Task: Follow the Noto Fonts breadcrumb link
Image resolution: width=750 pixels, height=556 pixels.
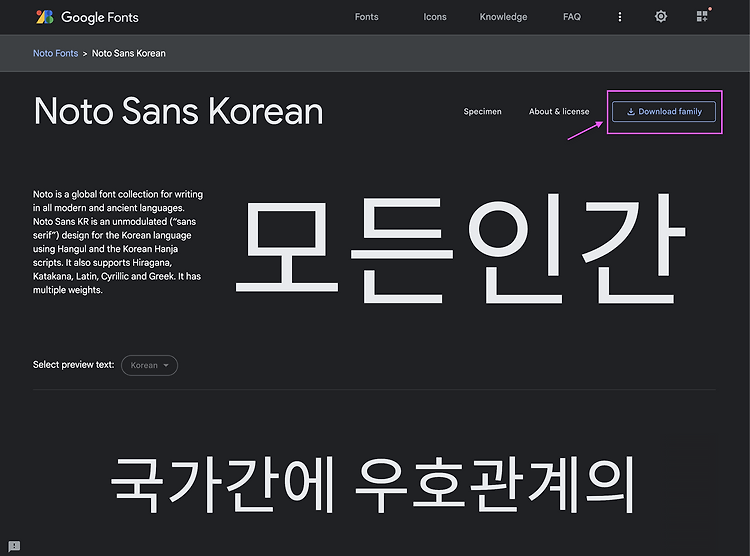Action: [x=55, y=53]
